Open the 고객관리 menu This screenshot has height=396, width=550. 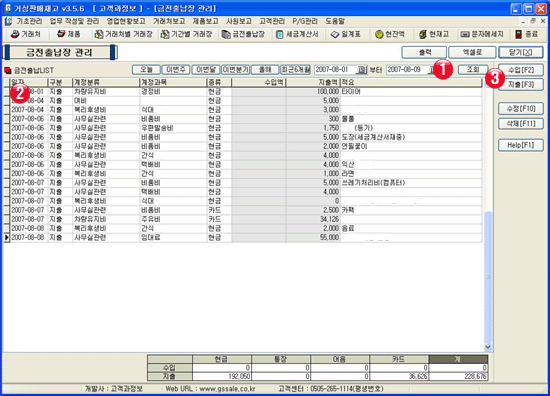[272, 21]
